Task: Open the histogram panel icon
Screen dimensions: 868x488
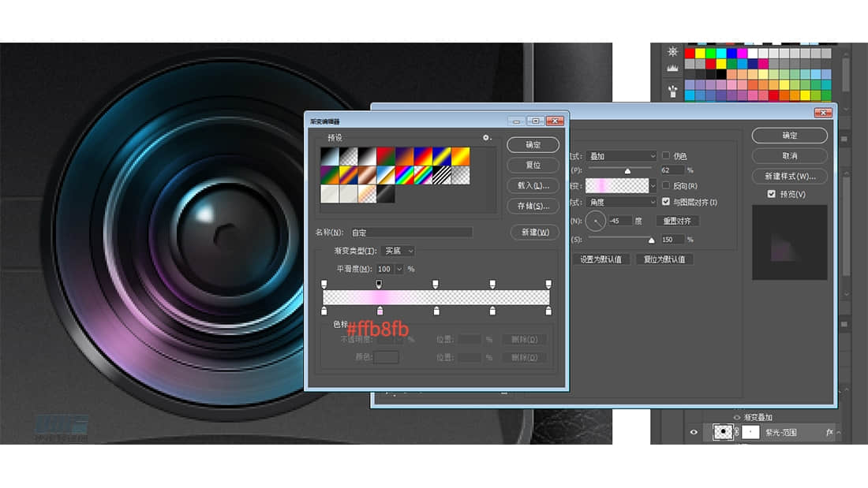Action: coord(672,69)
